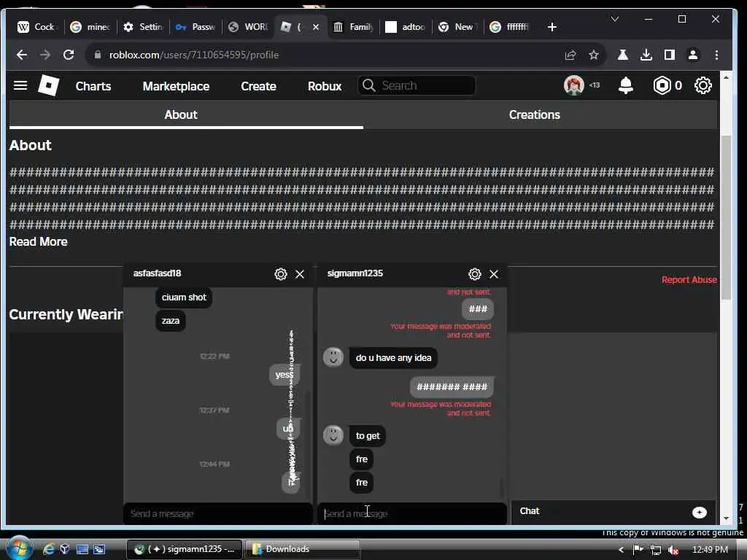Screen dimensions: 747x560
Task: Expand the tab search dropdown arrow
Action: pos(615,19)
